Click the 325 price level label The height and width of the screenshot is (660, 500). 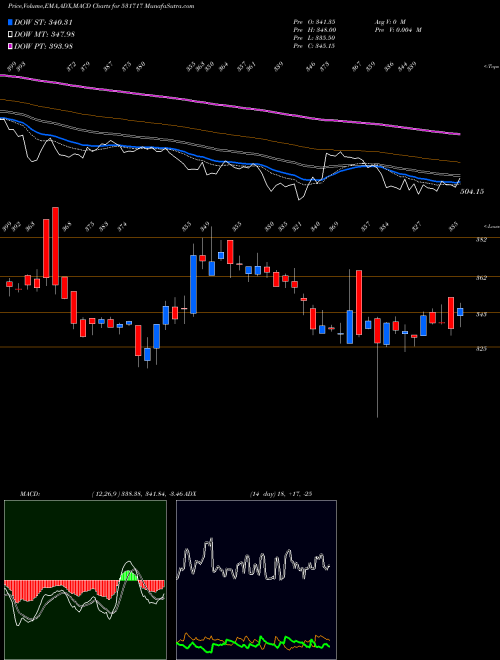(481, 349)
